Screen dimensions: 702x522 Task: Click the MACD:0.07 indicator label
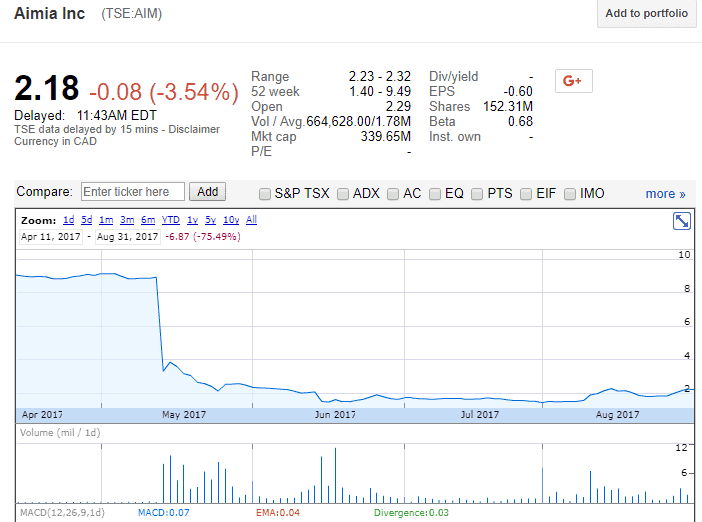[163, 513]
